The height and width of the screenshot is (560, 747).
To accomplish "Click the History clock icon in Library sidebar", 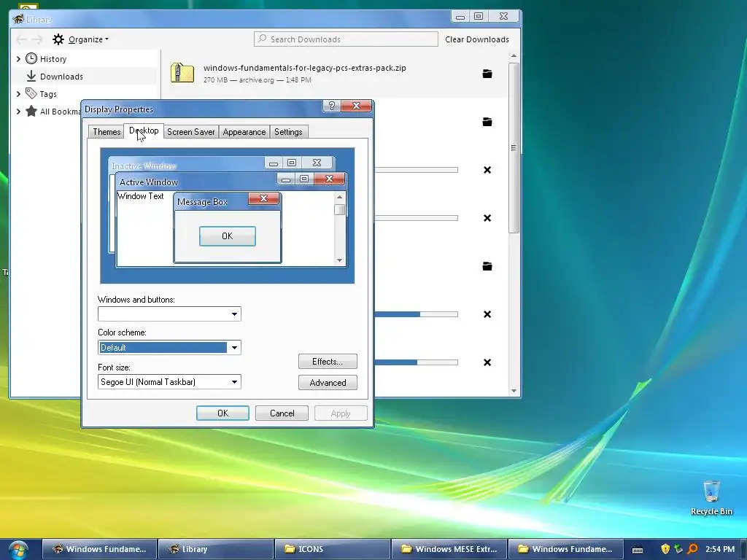I will click(31, 58).
